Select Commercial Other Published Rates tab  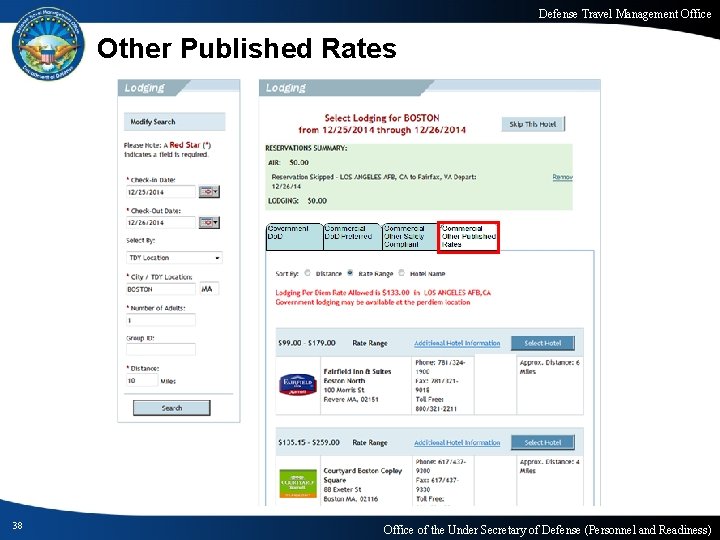(468, 236)
